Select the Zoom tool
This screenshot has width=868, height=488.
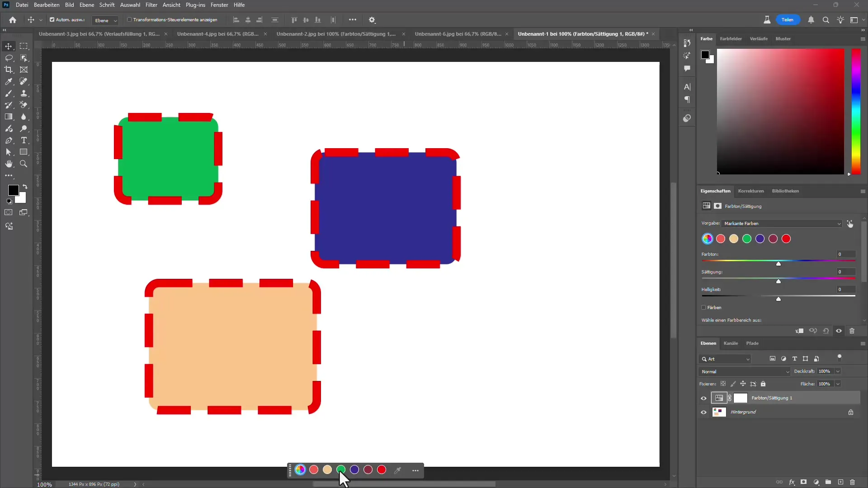pyautogui.click(x=24, y=164)
